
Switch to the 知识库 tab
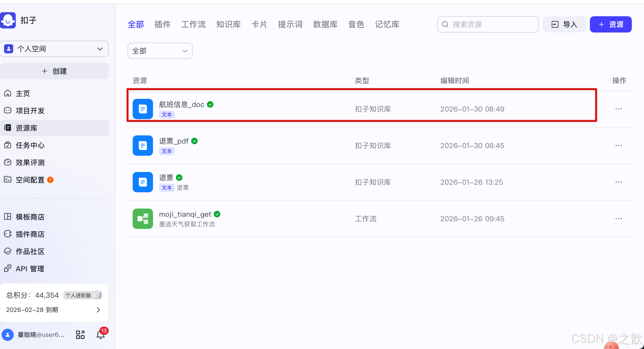[228, 24]
